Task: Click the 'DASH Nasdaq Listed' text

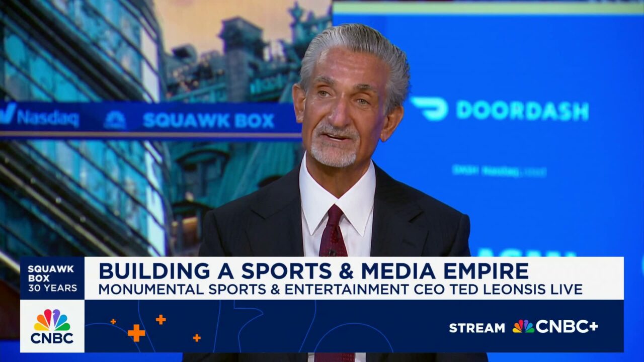Action: pos(499,171)
